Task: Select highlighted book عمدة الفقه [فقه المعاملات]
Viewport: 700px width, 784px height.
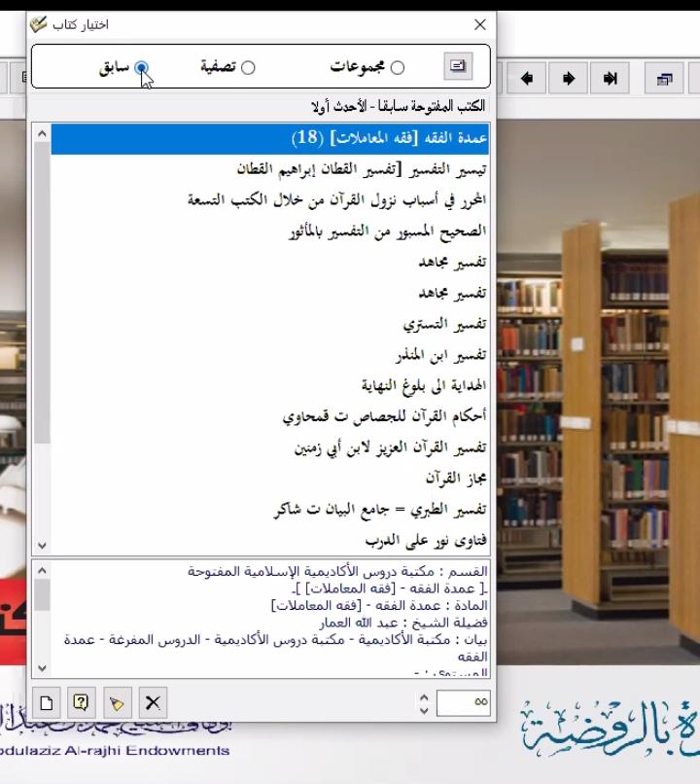Action: 389,139
